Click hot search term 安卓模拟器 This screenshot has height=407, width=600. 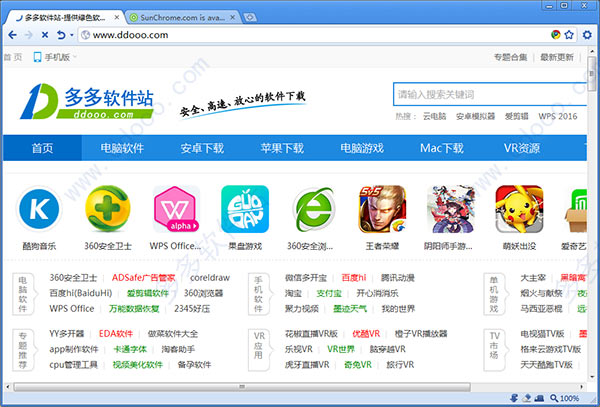tap(476, 116)
